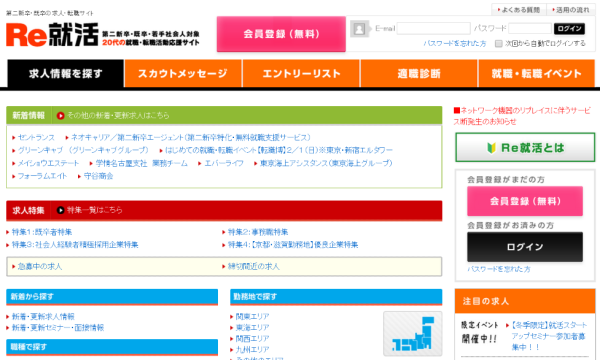This screenshot has height=360, width=600.
Task: Click sidebar パスワードを忘れた方 link
Action: tap(499, 269)
